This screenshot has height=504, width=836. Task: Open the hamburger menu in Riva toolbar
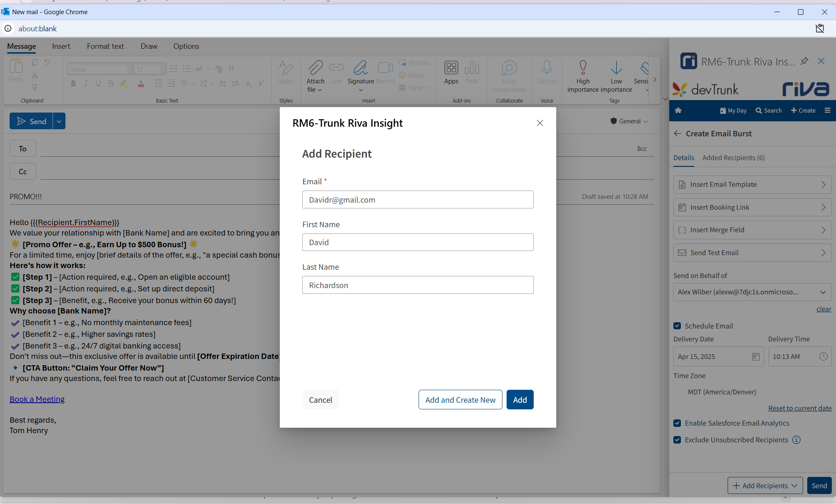click(827, 110)
